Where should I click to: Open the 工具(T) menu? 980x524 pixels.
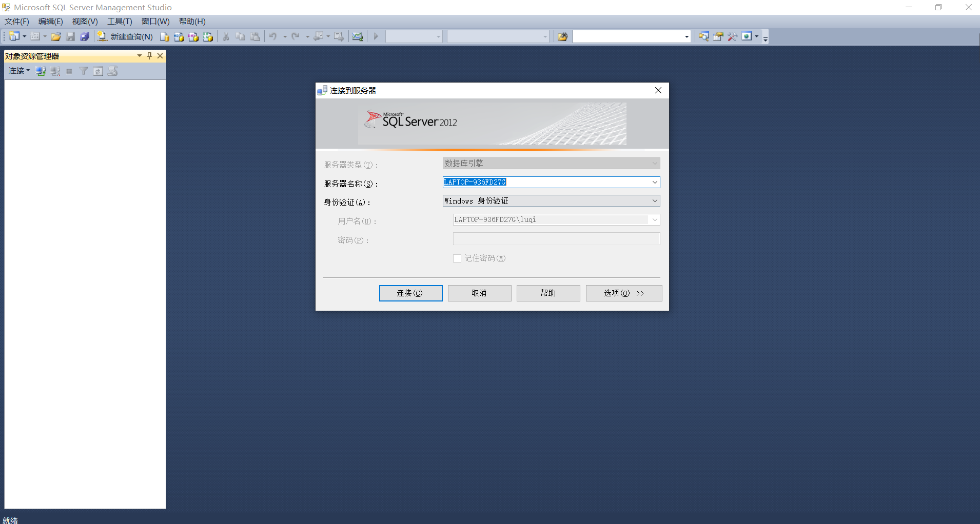coord(120,22)
